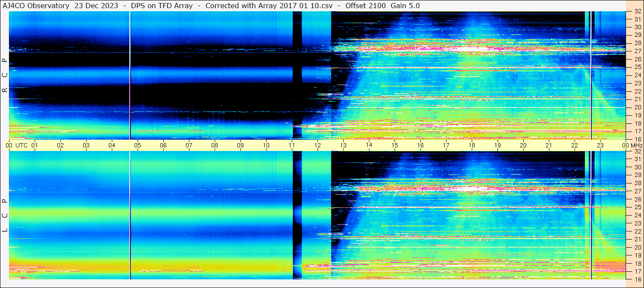644x288 pixels.
Task: Click the 27 MHz label of LCP panel
Action: [x=637, y=191]
